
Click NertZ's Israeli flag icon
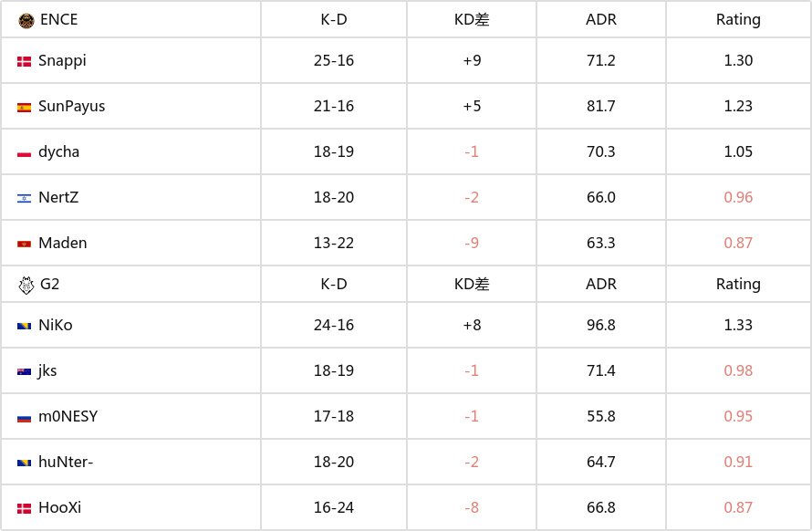[x=24, y=199]
